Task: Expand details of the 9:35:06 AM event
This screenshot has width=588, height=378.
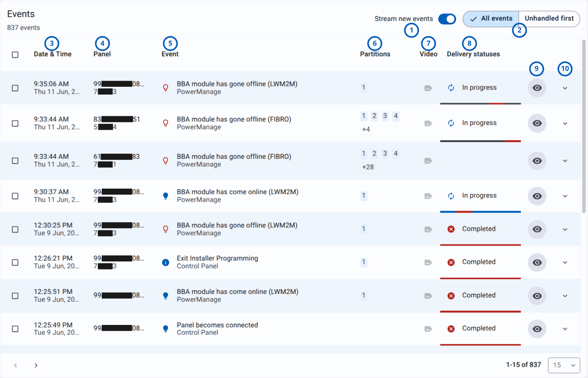Action: pyautogui.click(x=565, y=88)
